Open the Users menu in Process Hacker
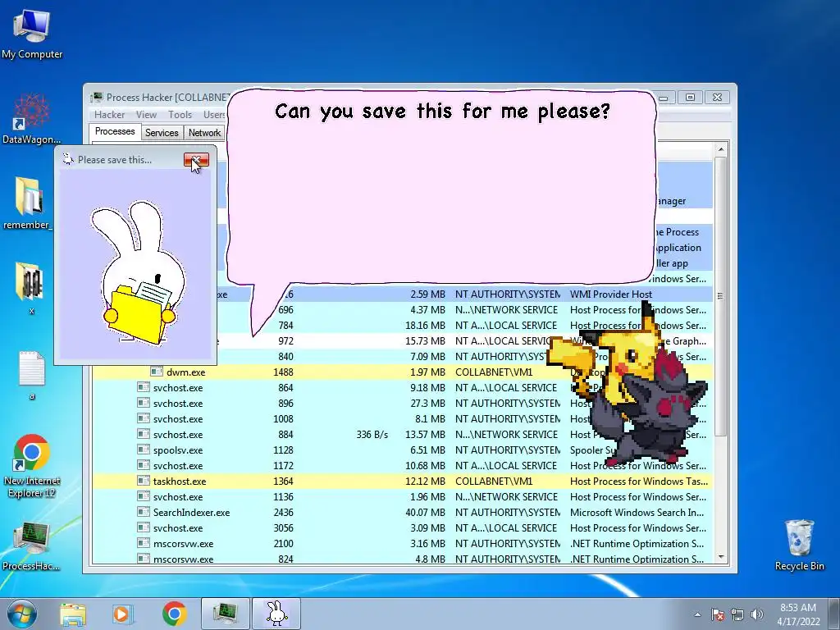 tap(214, 115)
